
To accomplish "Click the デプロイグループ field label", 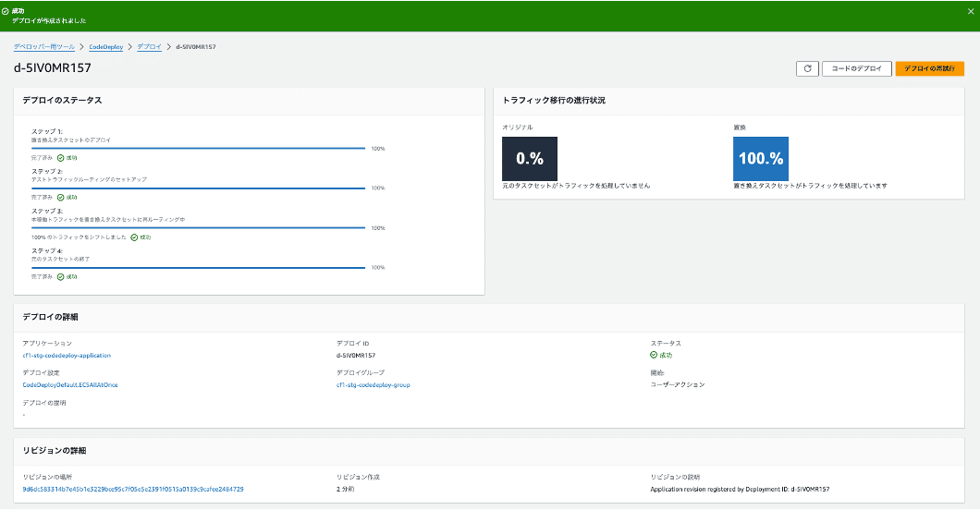I will coord(360,372).
